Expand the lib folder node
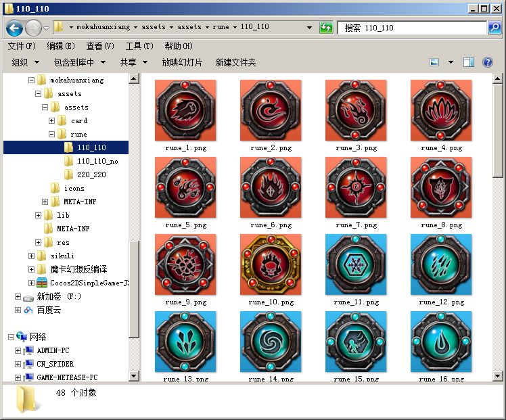This screenshot has height=420, width=506. [38, 215]
